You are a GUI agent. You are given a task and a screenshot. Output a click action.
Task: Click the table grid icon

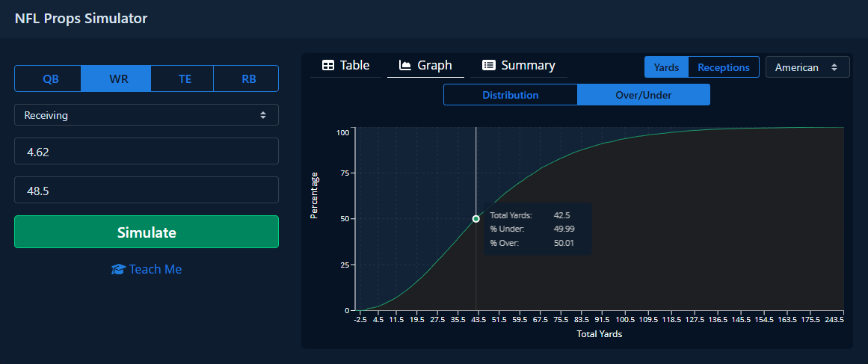click(x=327, y=65)
